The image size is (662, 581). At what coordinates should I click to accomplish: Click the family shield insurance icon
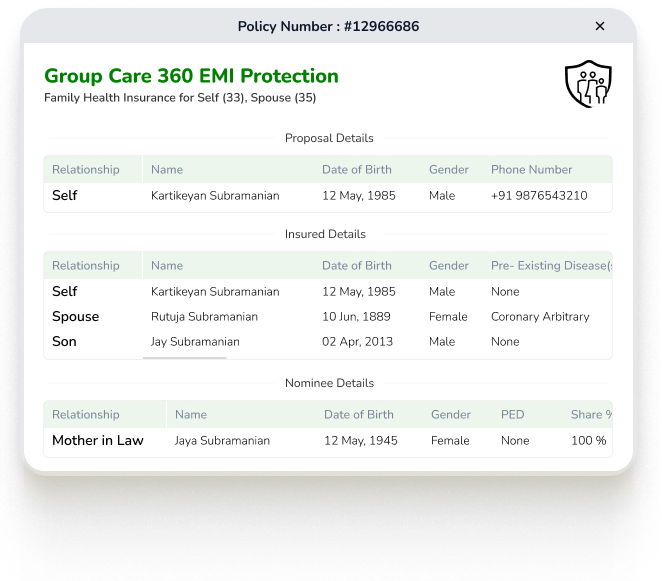pyautogui.click(x=588, y=84)
